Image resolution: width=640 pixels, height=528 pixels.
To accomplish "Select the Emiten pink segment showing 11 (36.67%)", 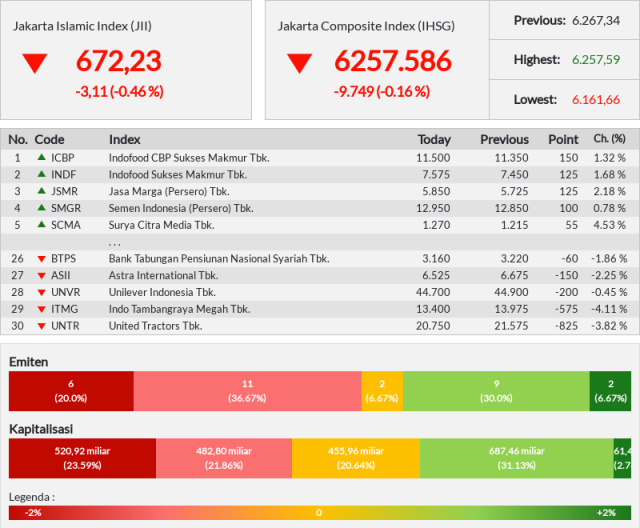I will click(247, 391).
